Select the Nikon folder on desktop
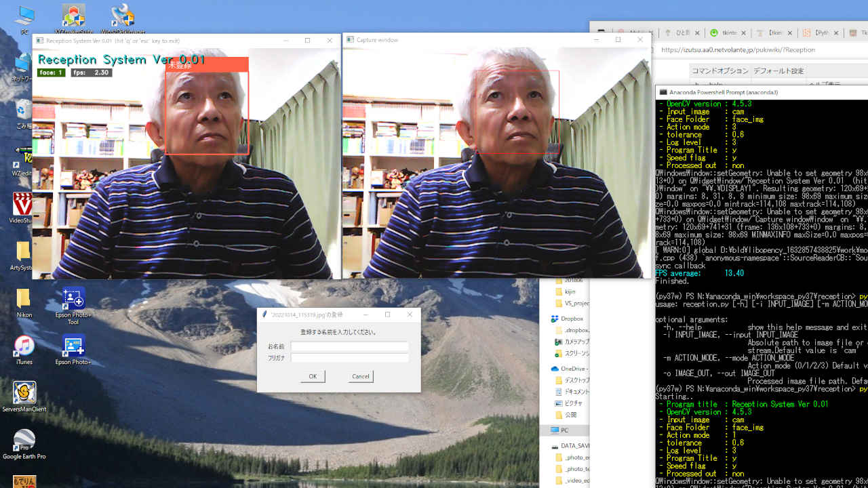 (24, 300)
